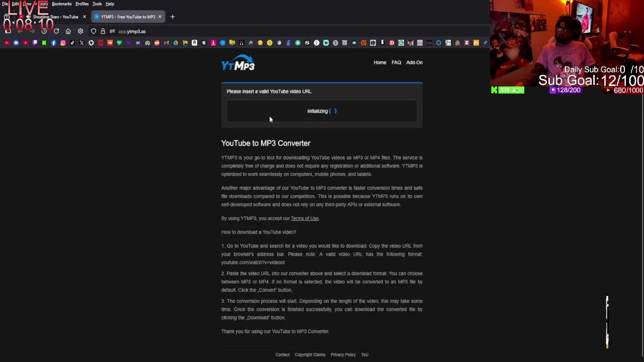Close the YTMP3 tab
The width and height of the screenshot is (644, 362).
pos(160,17)
